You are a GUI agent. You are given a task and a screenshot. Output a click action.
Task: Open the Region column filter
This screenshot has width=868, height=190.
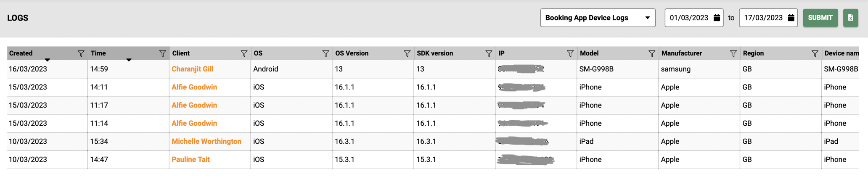[815, 53]
